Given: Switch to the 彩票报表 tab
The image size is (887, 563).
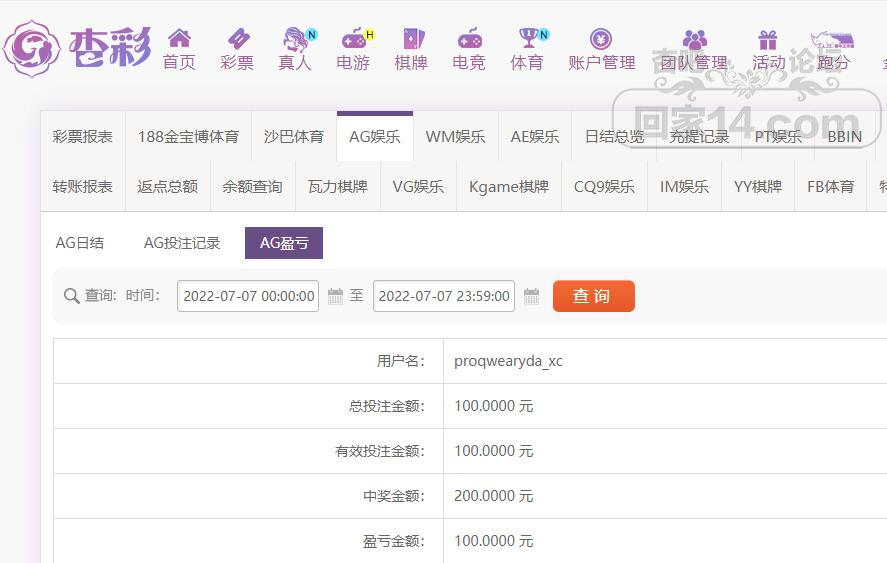Looking at the screenshot, I should (x=83, y=136).
